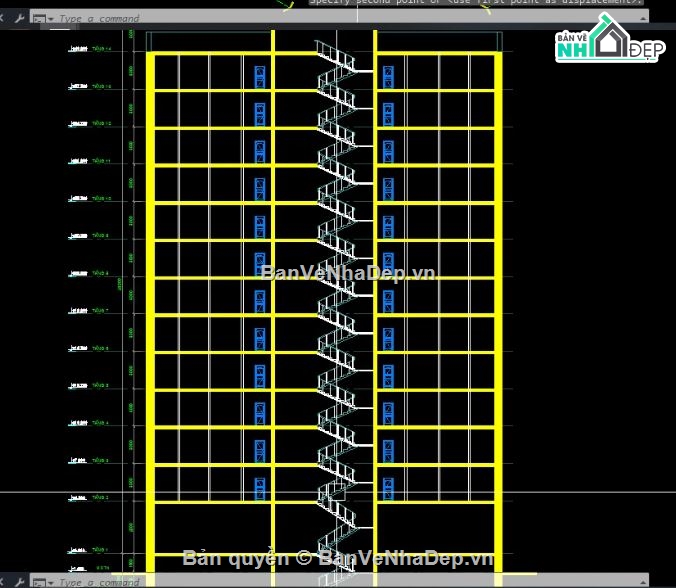Close the bottom command line with its X
The height and width of the screenshot is (588, 676).
[2, 582]
